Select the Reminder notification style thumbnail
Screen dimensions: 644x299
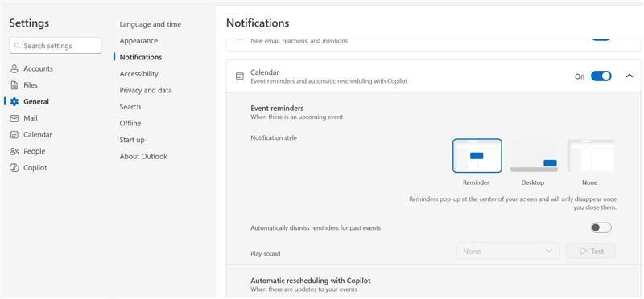pyautogui.click(x=477, y=155)
